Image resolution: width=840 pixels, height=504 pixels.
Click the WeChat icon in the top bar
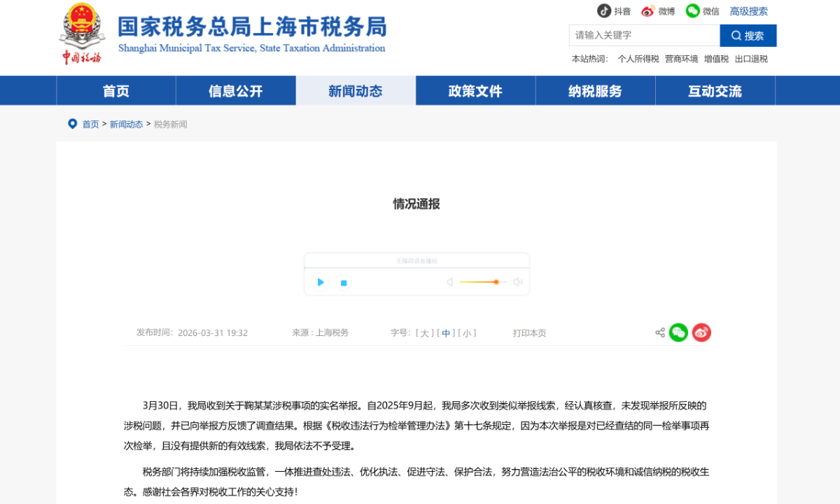click(x=693, y=11)
